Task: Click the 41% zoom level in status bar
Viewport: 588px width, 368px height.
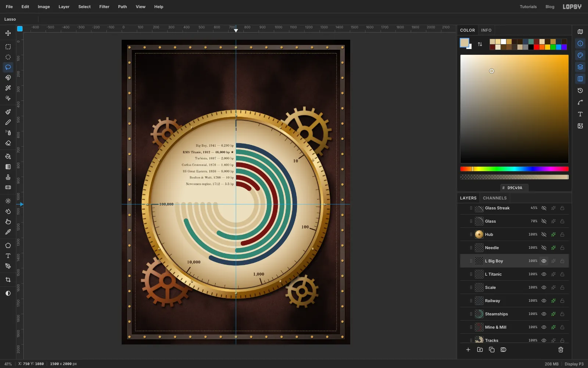Action: pos(8,364)
